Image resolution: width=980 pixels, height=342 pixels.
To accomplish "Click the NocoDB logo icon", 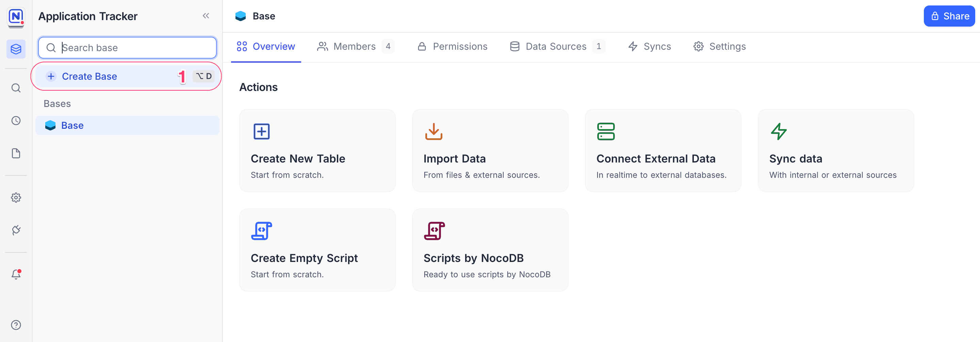I will pos(16,17).
